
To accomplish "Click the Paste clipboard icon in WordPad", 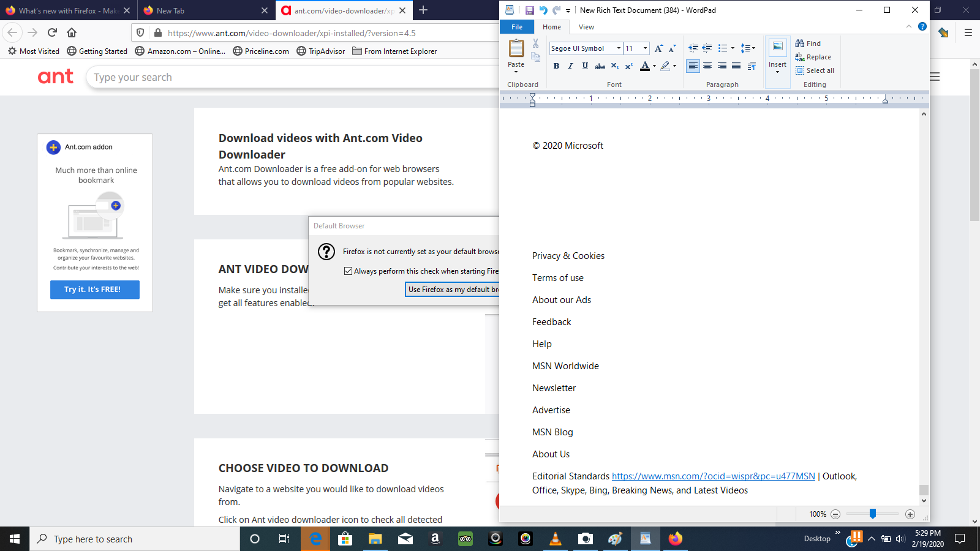I will [516, 48].
